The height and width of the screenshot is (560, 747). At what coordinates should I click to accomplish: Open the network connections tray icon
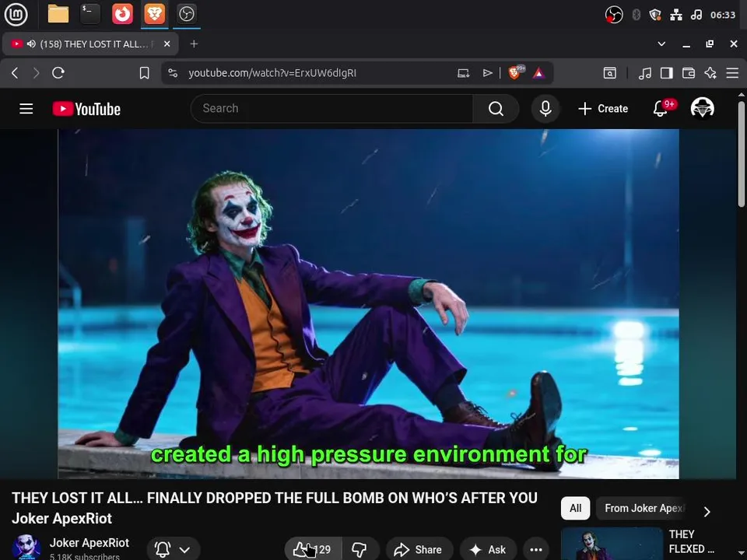coord(676,15)
